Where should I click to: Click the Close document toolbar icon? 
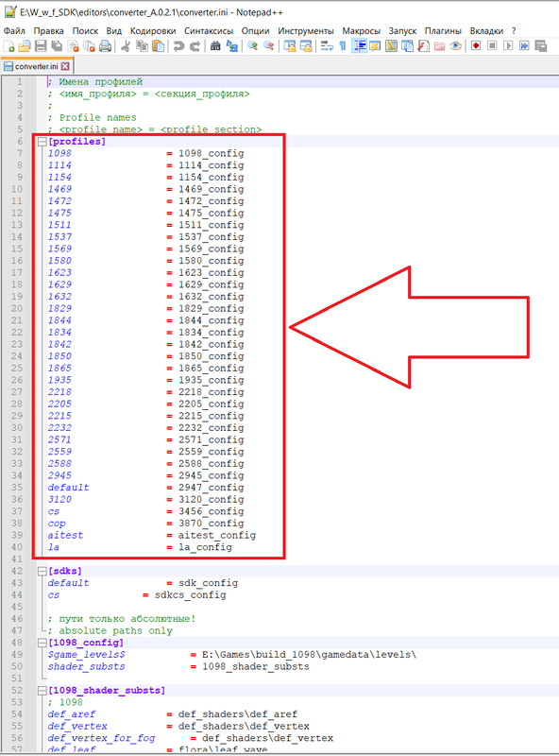74,46
